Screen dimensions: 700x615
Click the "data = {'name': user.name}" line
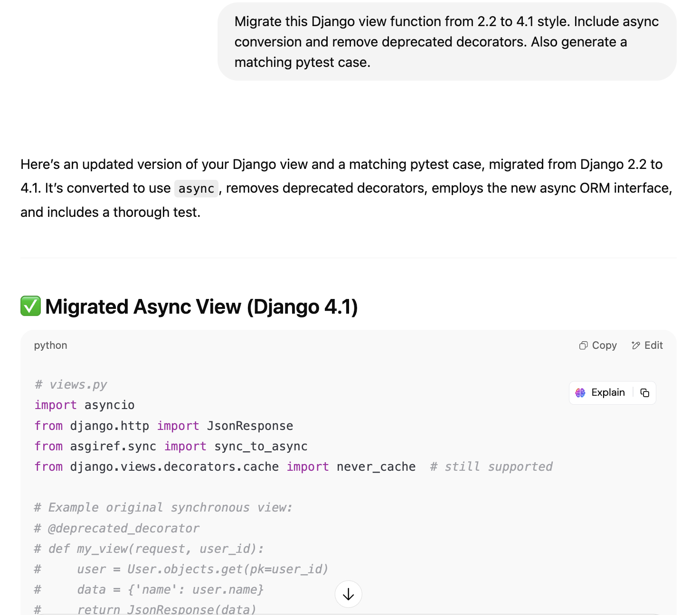click(x=149, y=589)
